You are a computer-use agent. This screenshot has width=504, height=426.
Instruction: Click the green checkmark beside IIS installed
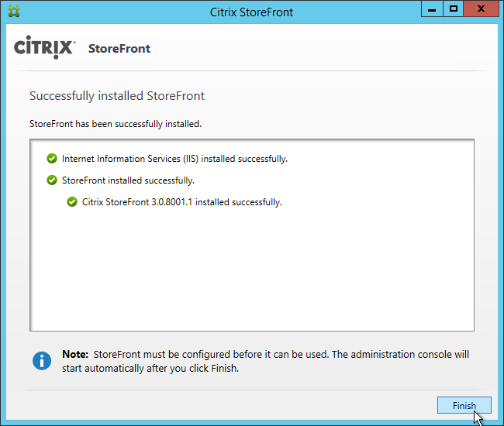pos(52,158)
